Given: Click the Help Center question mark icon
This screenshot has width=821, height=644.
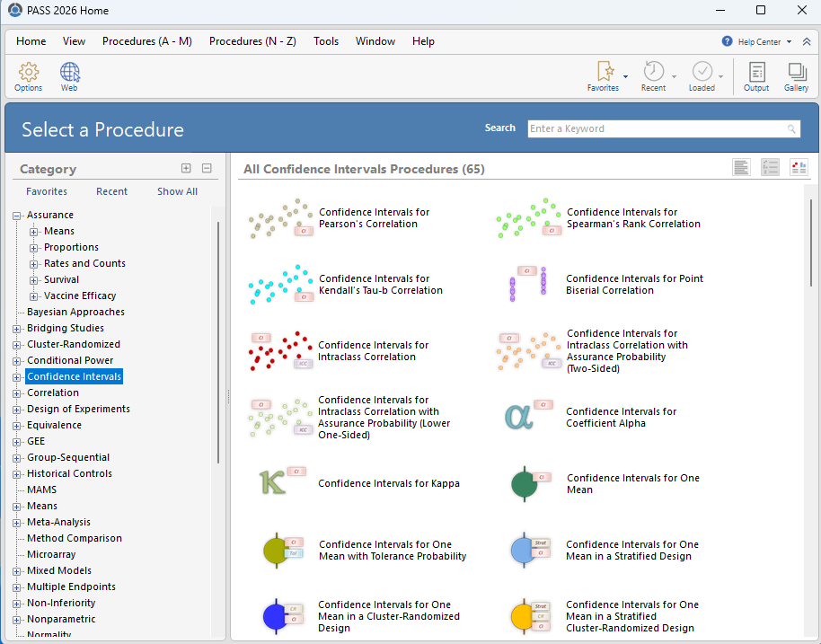Looking at the screenshot, I should coord(727,41).
